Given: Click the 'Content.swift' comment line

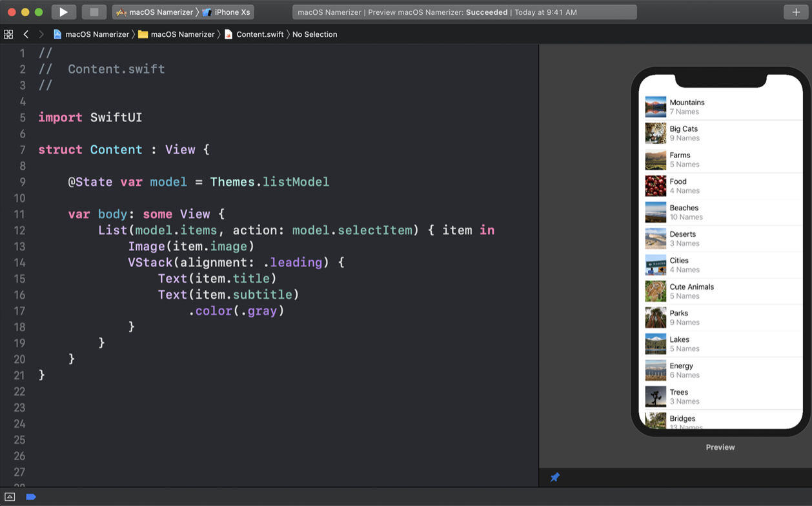Looking at the screenshot, I should point(101,69).
